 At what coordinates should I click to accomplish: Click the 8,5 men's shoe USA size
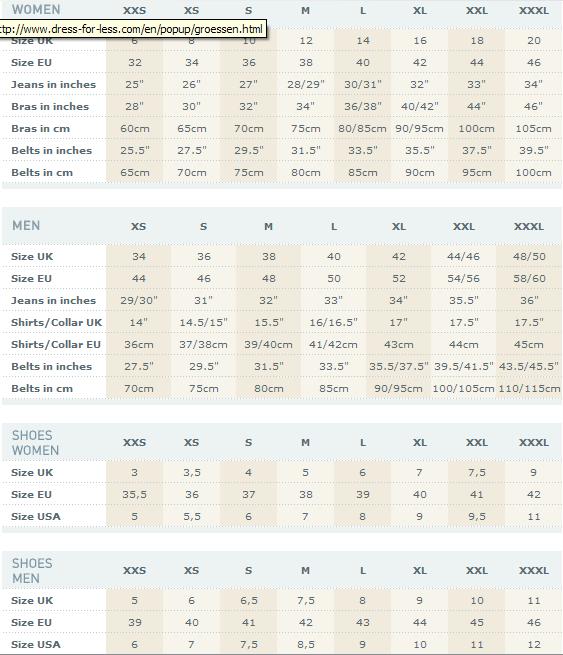point(306,645)
